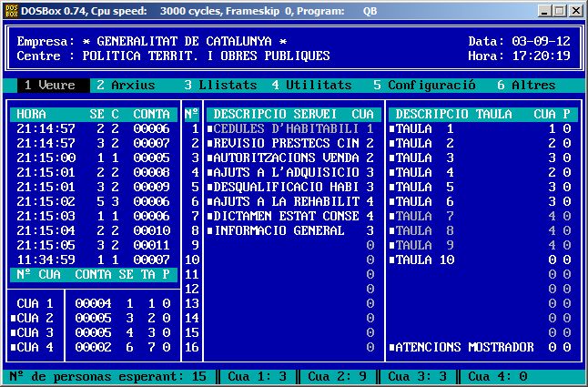This screenshot has width=588, height=387.
Task: Click persones esperant counter in status bar
Action: (x=107, y=376)
